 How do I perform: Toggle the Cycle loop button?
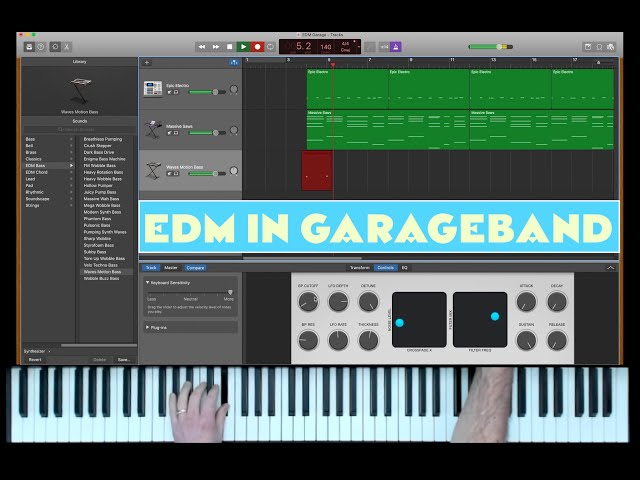[x=271, y=47]
